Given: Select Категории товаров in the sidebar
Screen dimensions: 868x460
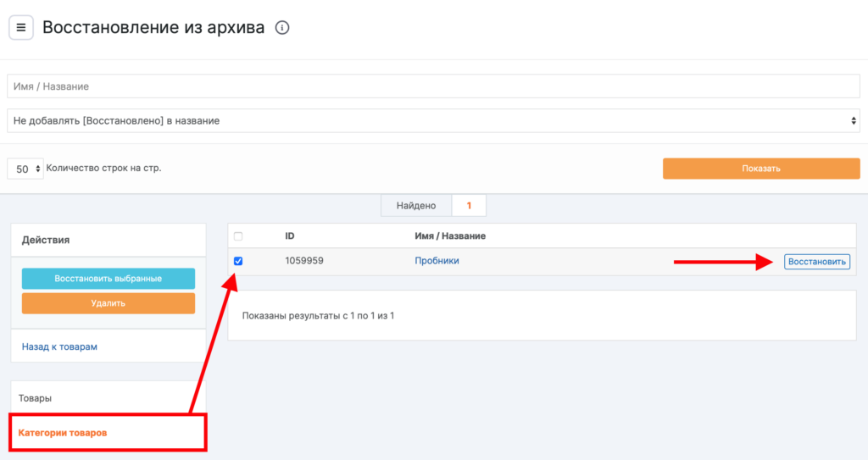Looking at the screenshot, I should (63, 433).
